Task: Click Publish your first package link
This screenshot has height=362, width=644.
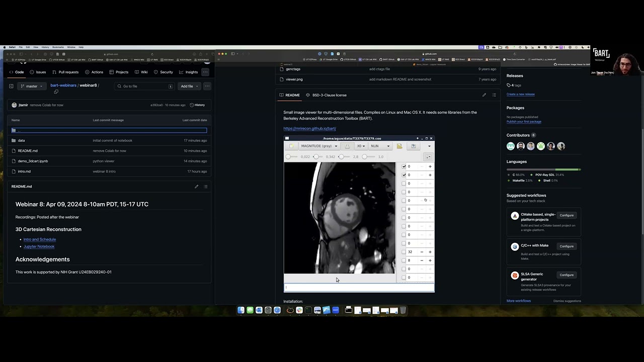Action: click(524, 122)
